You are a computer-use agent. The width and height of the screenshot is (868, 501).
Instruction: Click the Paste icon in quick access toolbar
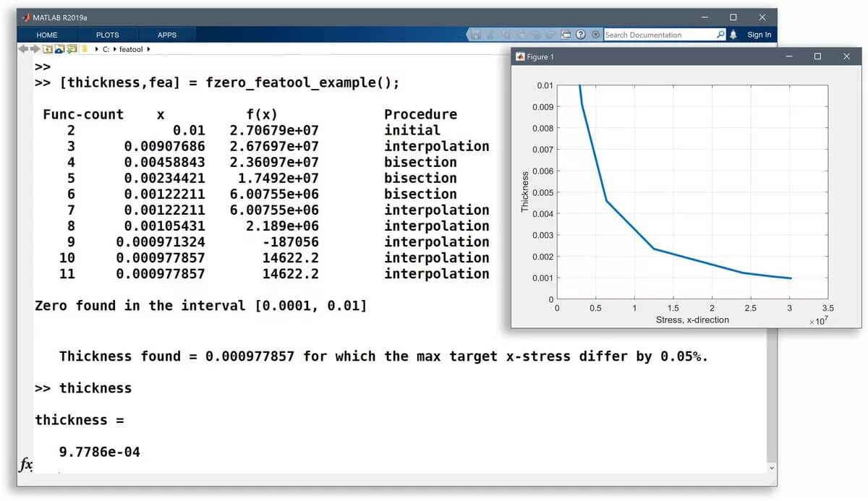(522, 35)
